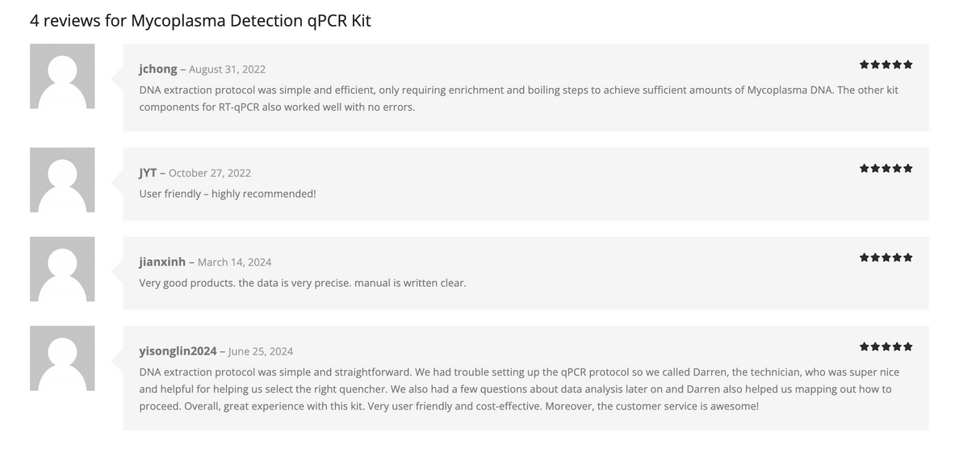Click the "Very good products" review text
This screenshot has width=980, height=458.
(303, 283)
